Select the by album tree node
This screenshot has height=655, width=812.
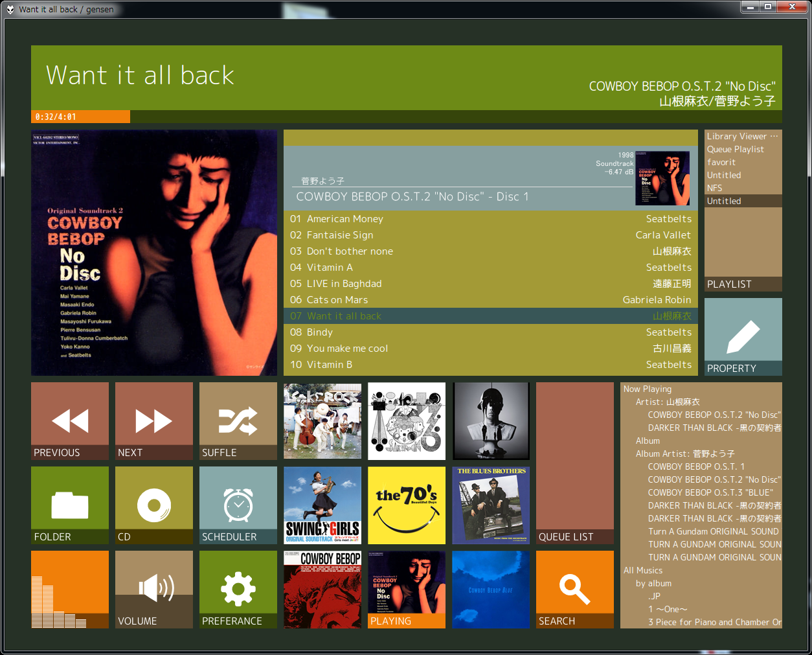pyautogui.click(x=653, y=583)
